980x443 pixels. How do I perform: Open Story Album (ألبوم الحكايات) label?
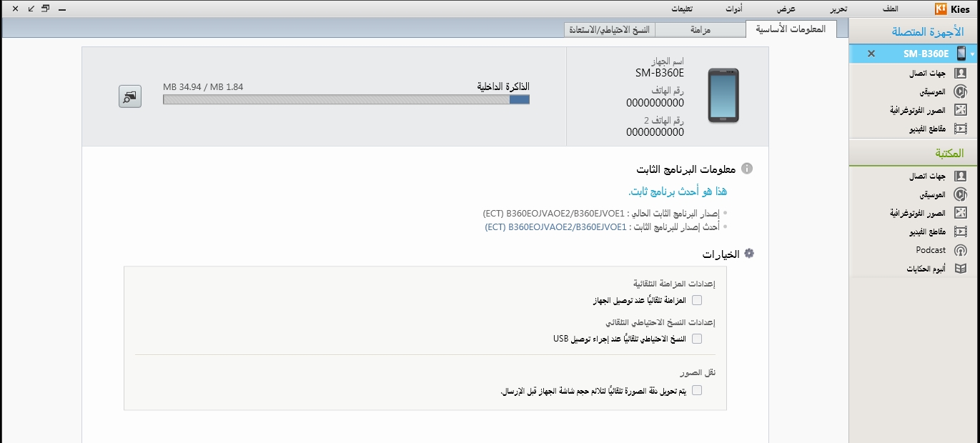click(x=926, y=269)
